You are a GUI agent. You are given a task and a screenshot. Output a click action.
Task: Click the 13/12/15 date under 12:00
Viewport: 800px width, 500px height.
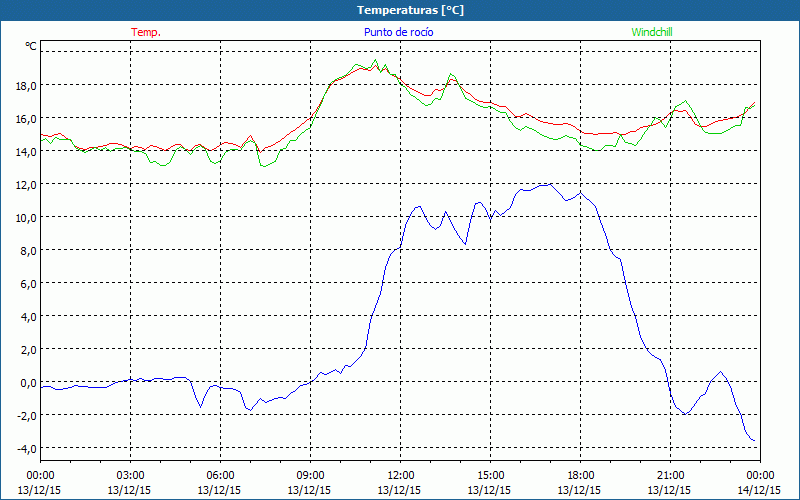[399, 490]
